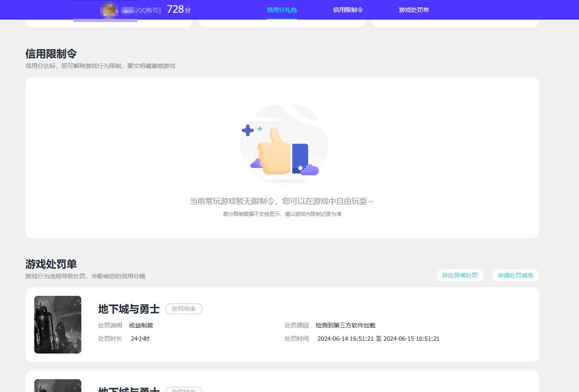Click the 728分 credit score display
Image resolution: width=579 pixels, height=392 pixels.
click(178, 9)
